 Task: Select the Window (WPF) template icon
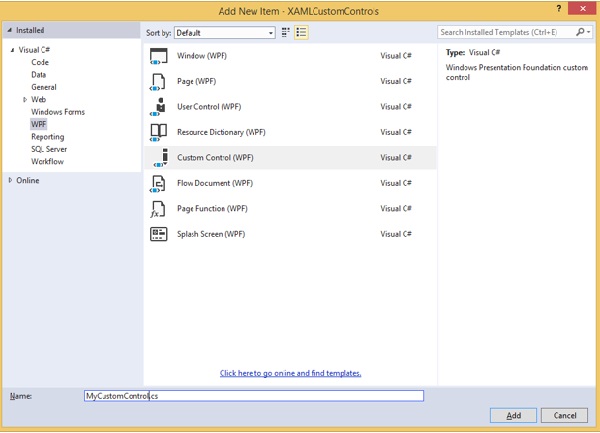tap(159, 56)
